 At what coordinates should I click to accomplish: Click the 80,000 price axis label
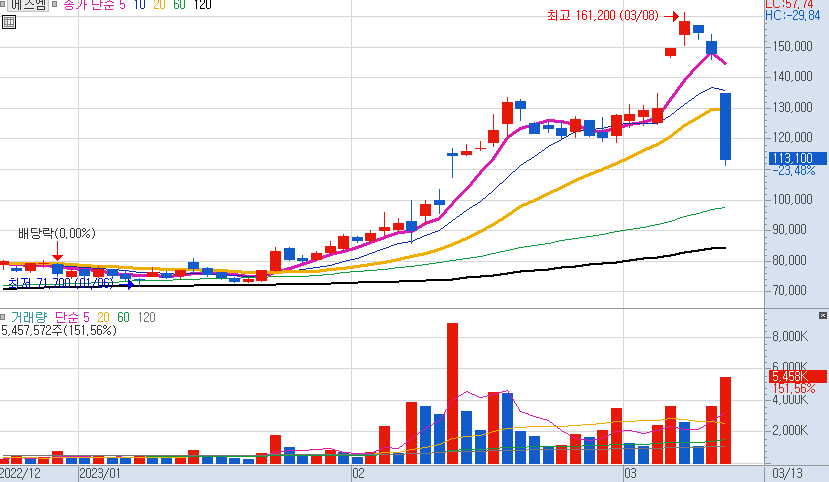coord(790,260)
